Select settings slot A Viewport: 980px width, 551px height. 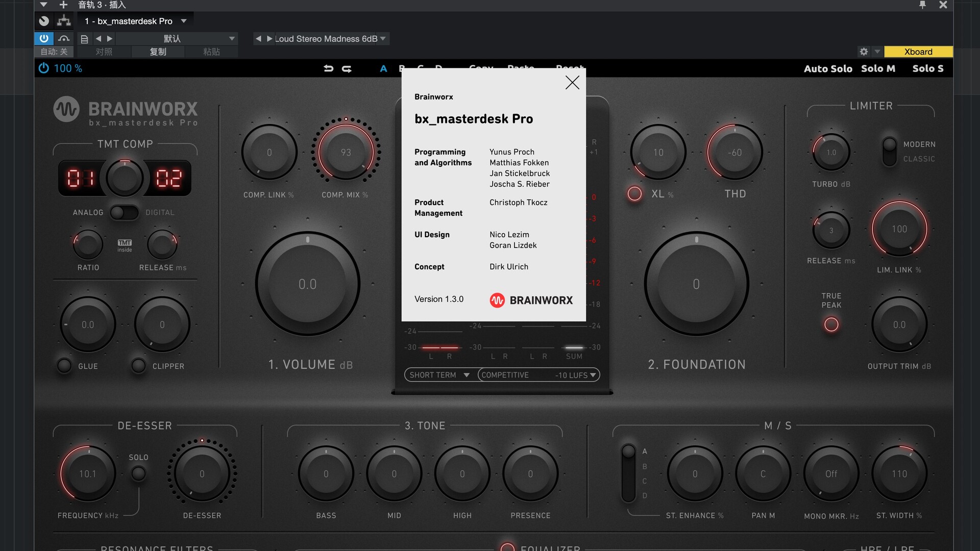point(383,68)
